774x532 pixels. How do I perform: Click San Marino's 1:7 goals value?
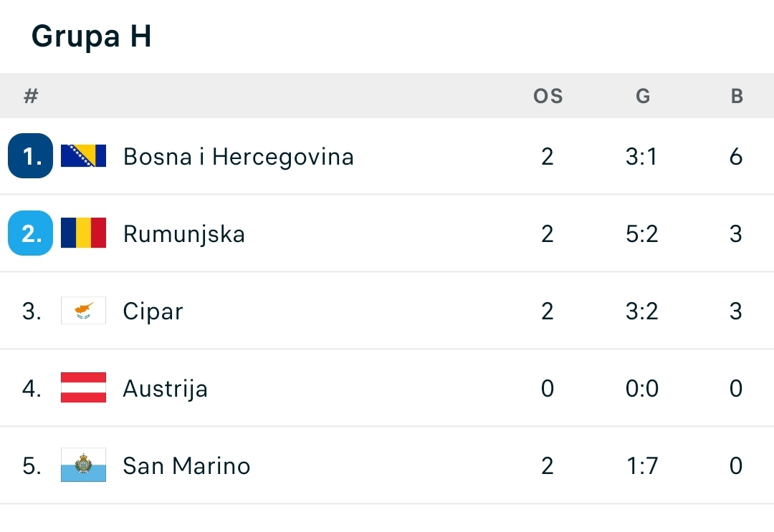point(641,465)
